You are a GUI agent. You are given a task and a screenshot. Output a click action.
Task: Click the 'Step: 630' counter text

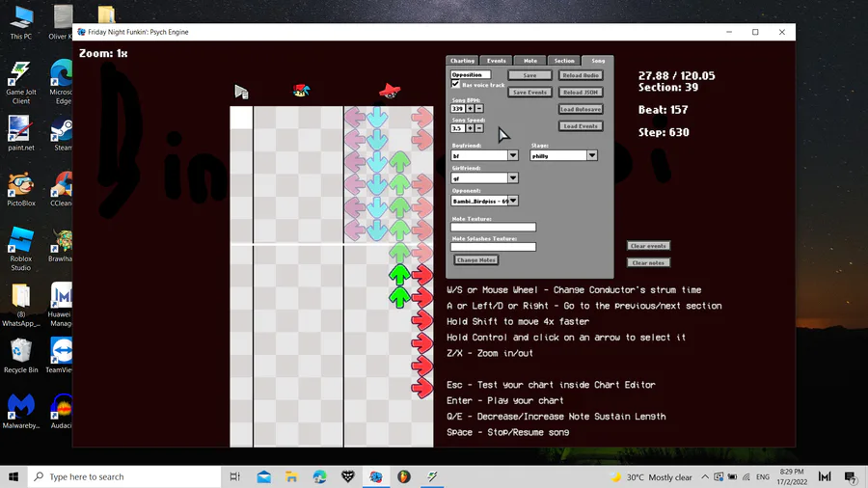coord(664,132)
